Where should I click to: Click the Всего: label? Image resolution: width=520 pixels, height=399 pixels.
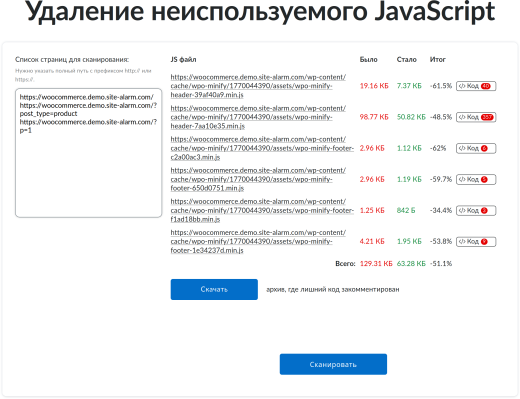point(345,264)
